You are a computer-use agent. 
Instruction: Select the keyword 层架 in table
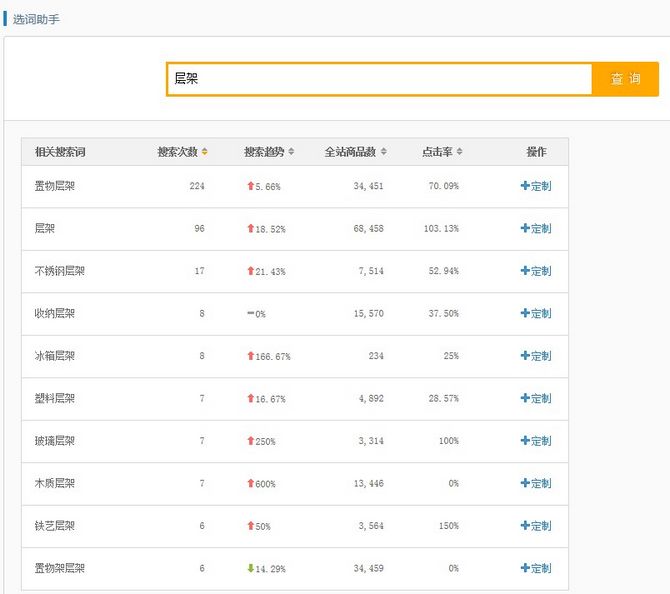(x=44, y=228)
